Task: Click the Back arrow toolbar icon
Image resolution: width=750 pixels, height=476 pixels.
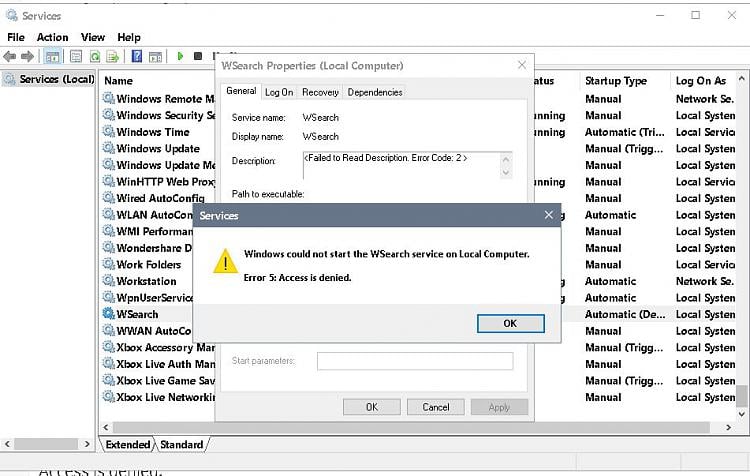Action: [10, 56]
